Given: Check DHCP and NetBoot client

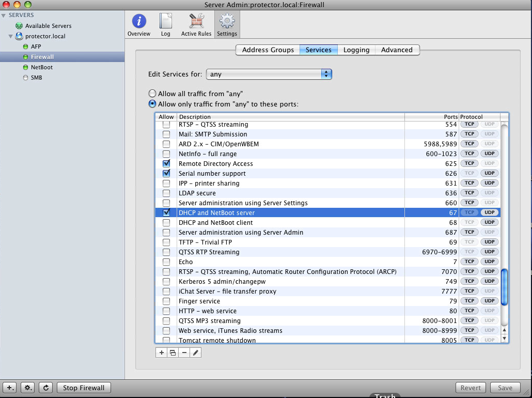Looking at the screenshot, I should [x=166, y=222].
